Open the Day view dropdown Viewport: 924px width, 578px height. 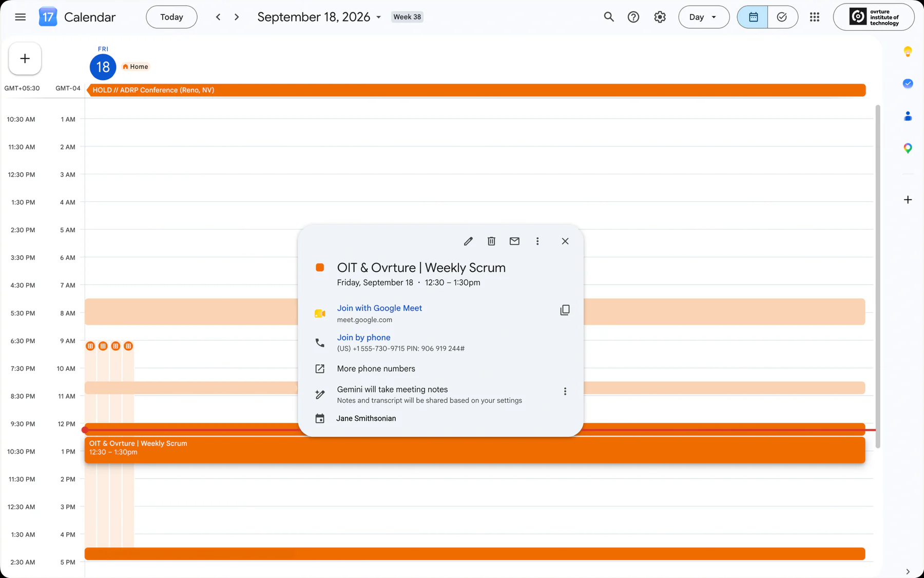click(x=704, y=17)
